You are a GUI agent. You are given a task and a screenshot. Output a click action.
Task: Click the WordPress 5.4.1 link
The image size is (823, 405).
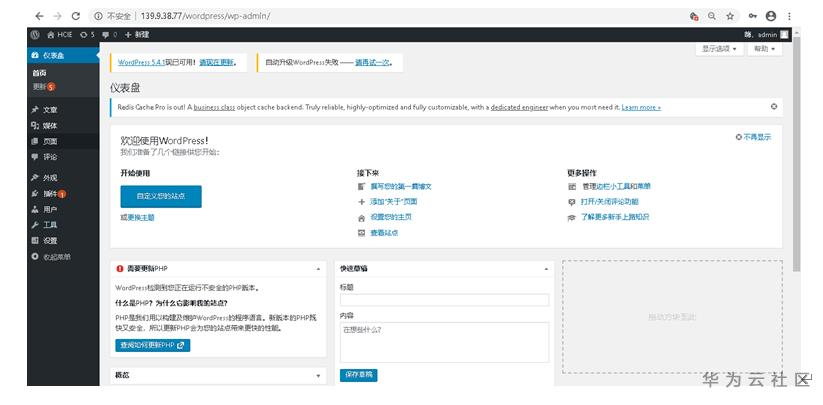(x=141, y=62)
